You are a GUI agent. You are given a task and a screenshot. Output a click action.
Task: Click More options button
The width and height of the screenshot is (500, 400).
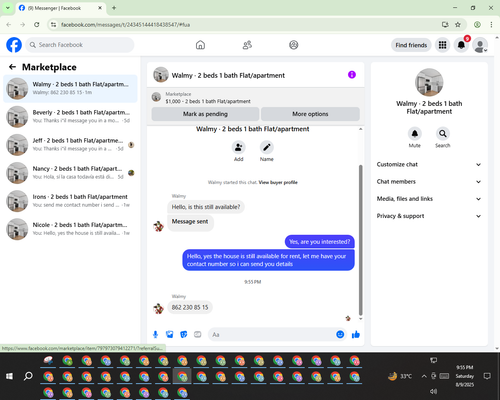(x=310, y=114)
